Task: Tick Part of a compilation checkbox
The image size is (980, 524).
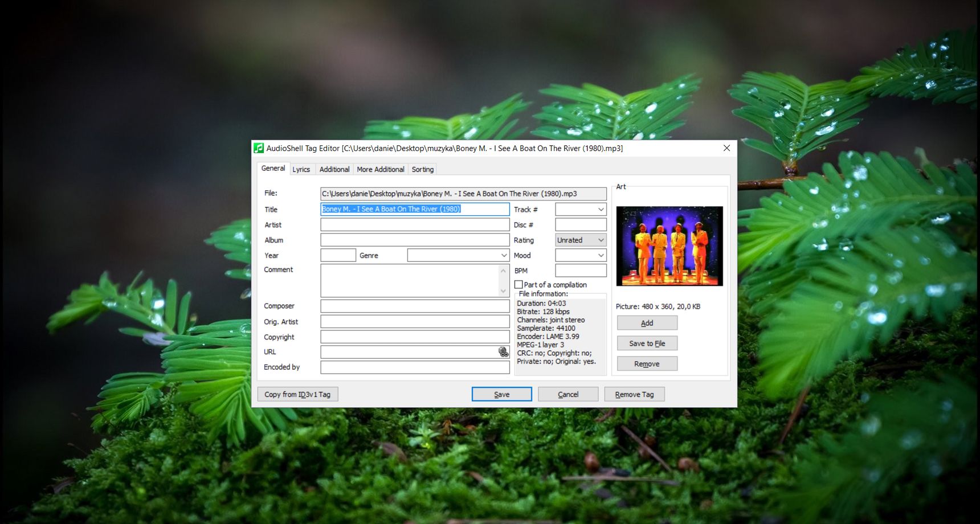Action: (x=518, y=284)
